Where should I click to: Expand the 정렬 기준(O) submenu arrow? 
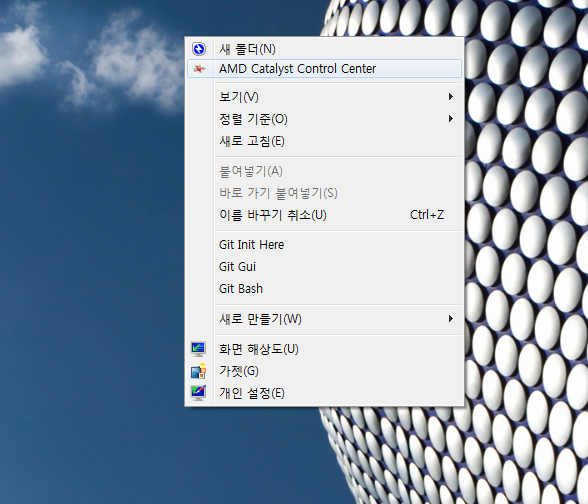[x=451, y=119]
